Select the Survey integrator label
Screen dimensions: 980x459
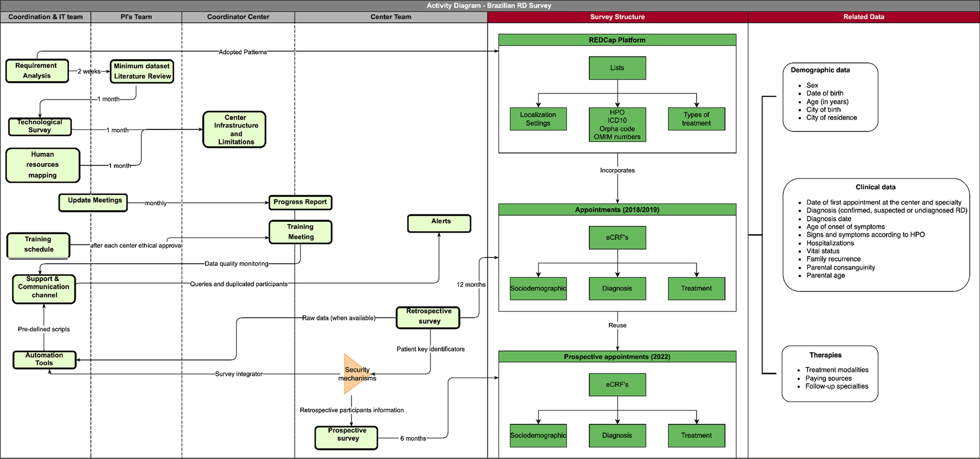[238, 374]
